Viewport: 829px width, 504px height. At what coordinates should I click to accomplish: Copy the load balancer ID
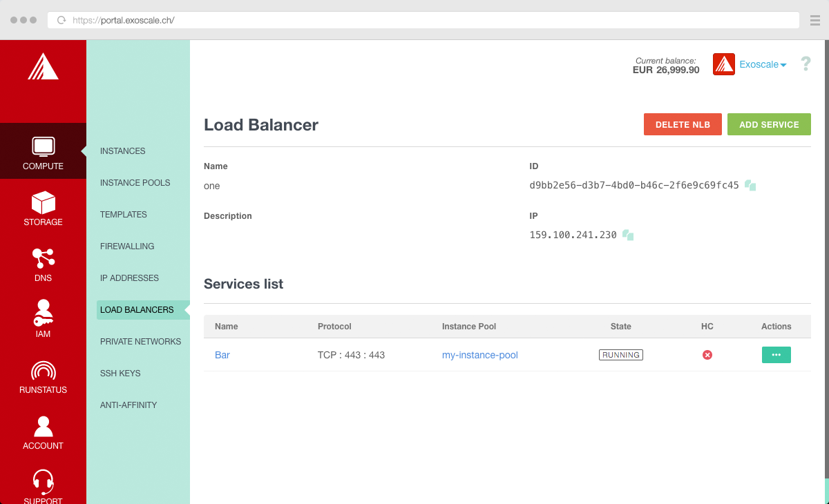tap(750, 186)
